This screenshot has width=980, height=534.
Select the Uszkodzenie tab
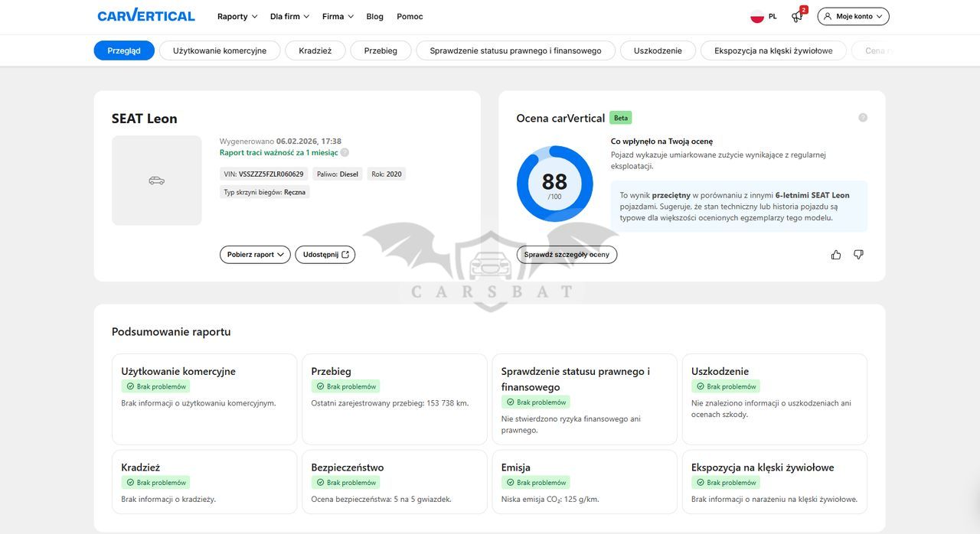[x=658, y=50]
